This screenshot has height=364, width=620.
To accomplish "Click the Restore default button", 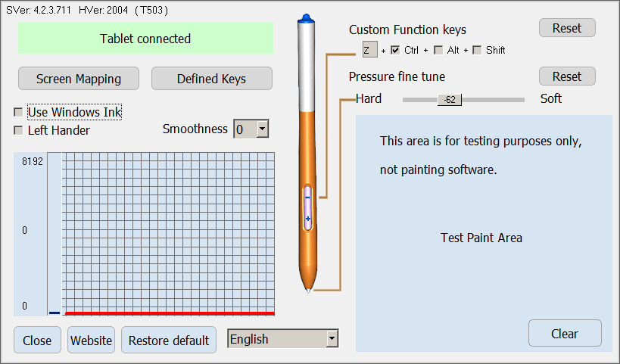I will point(169,340).
